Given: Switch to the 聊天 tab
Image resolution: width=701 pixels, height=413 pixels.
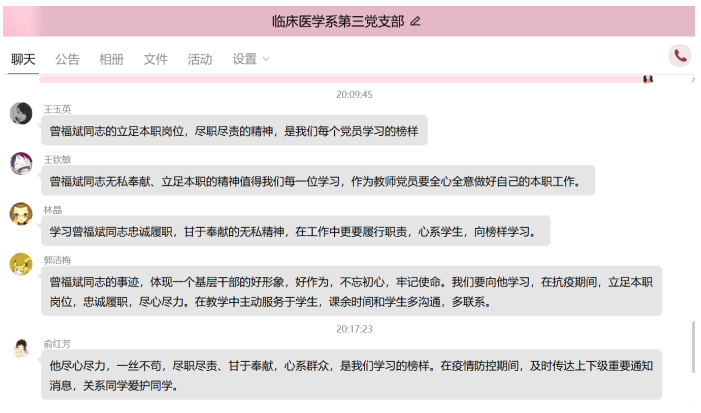Looking at the screenshot, I should point(23,59).
